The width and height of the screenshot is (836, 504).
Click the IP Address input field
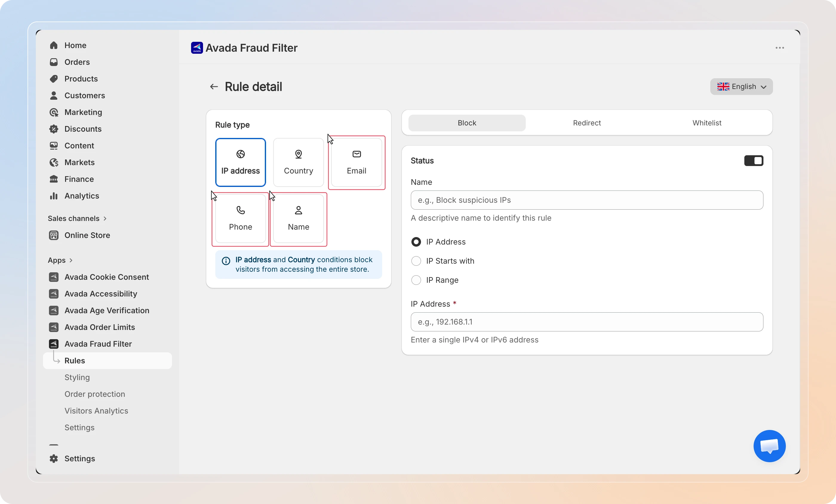pyautogui.click(x=587, y=322)
